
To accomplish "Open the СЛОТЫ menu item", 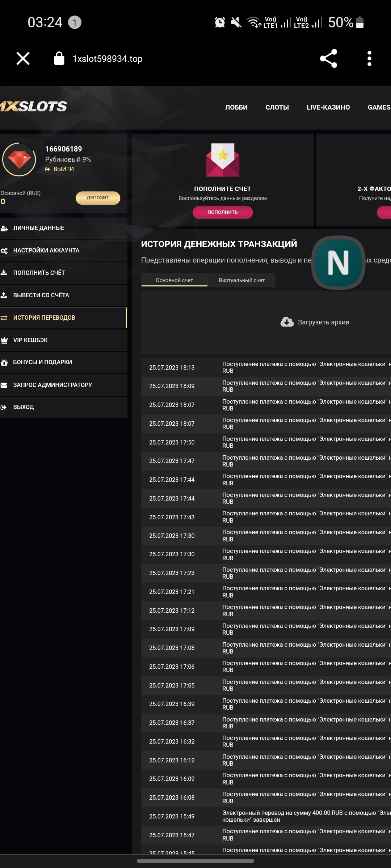I will pos(277,107).
